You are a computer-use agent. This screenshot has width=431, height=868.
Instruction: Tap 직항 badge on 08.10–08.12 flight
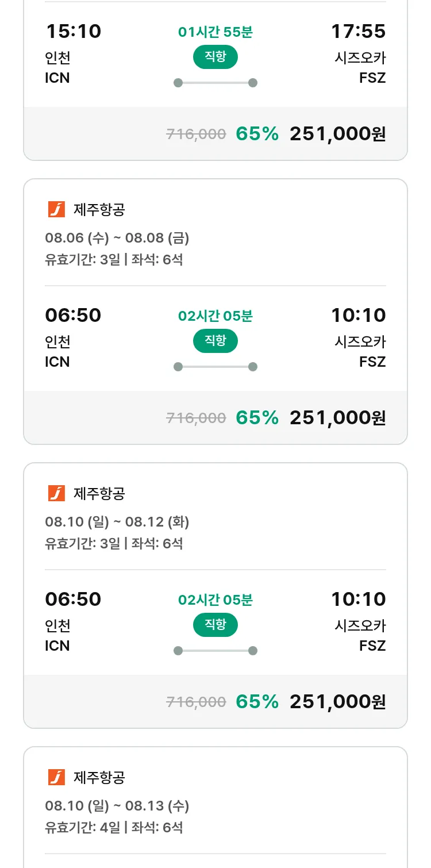(x=215, y=625)
